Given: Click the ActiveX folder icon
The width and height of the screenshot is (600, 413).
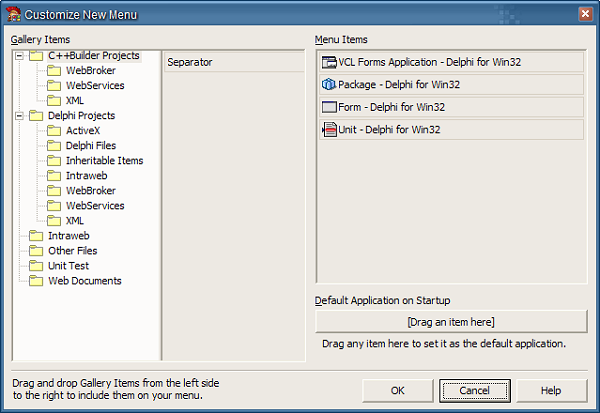Looking at the screenshot, I should (x=54, y=131).
